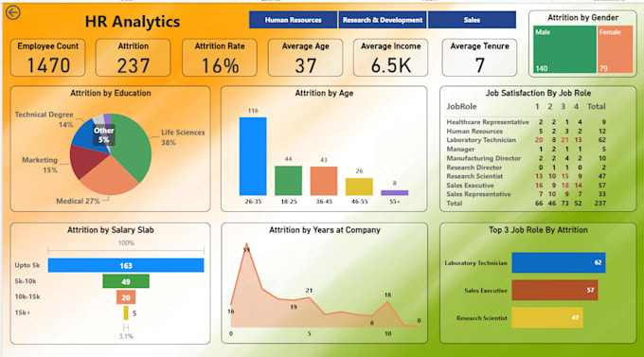
Task: Select the Female block in gender treemap
Action: 616,49
